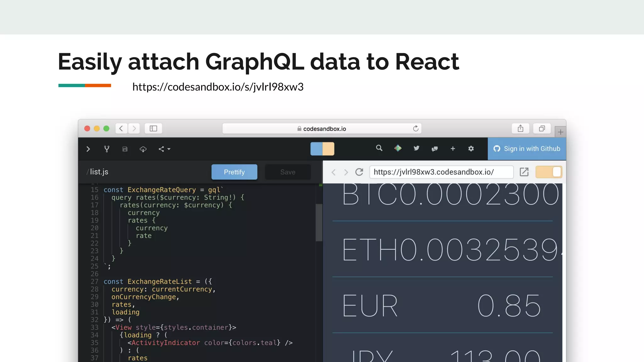This screenshot has height=362, width=644.
Task: Click the cloud download icon
Action: (143, 149)
